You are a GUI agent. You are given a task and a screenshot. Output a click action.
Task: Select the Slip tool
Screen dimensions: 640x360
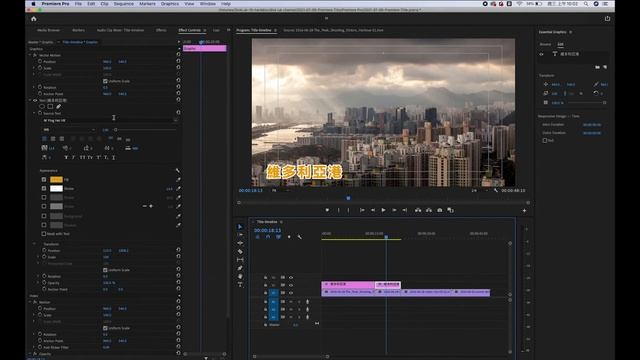coord(240,260)
